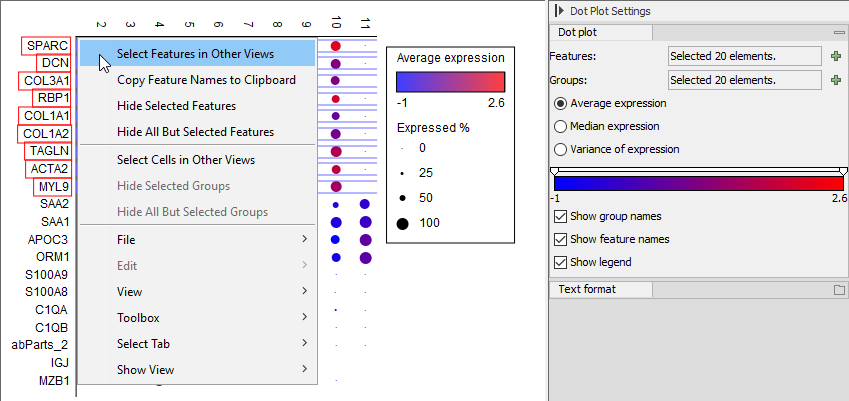Open the Select Tab submenu

(x=197, y=344)
